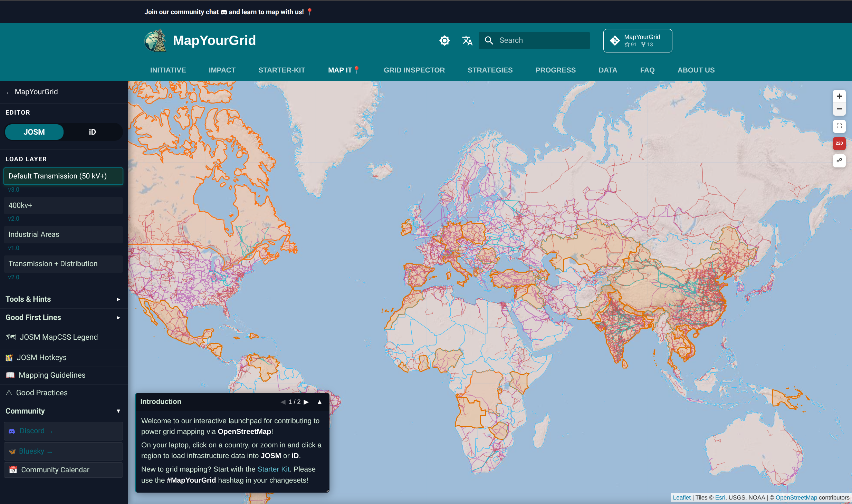Select Default Transmission (50 kV+) layer

tap(63, 176)
